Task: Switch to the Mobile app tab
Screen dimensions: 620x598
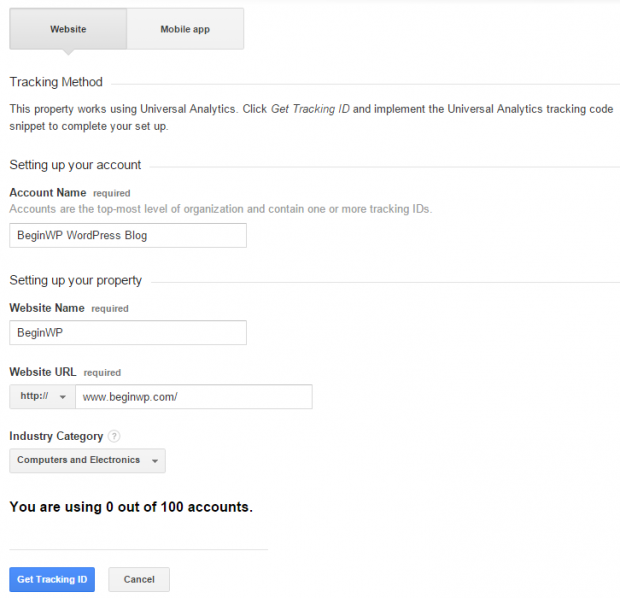Action: tap(185, 30)
